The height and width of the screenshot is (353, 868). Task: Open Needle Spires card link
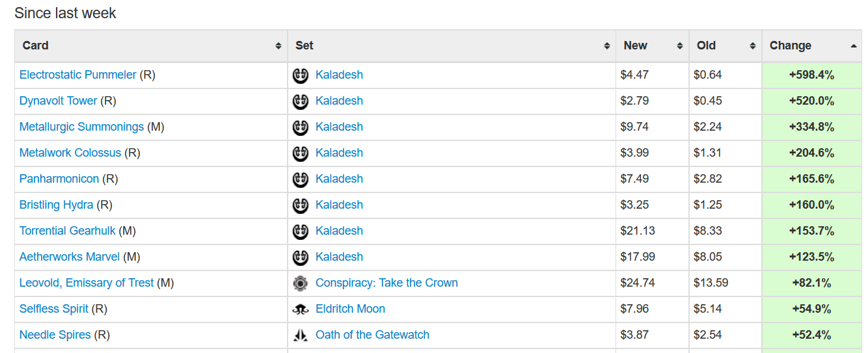tap(55, 335)
